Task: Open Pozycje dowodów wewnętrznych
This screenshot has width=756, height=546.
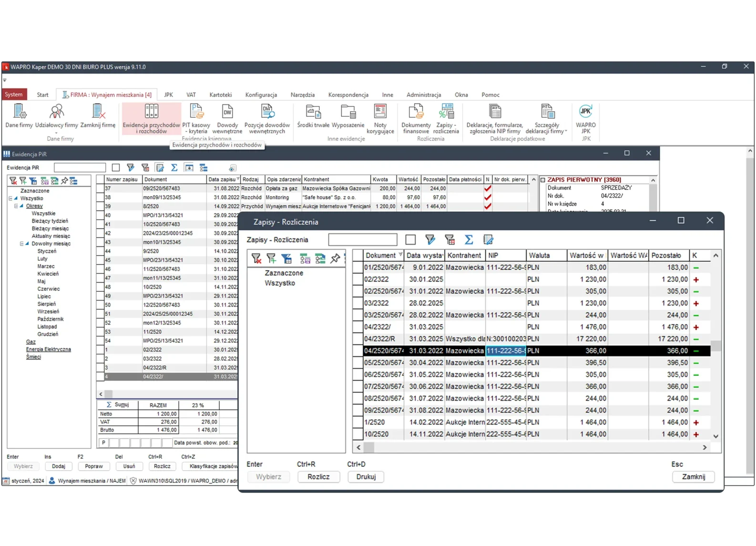Action: tap(267, 119)
